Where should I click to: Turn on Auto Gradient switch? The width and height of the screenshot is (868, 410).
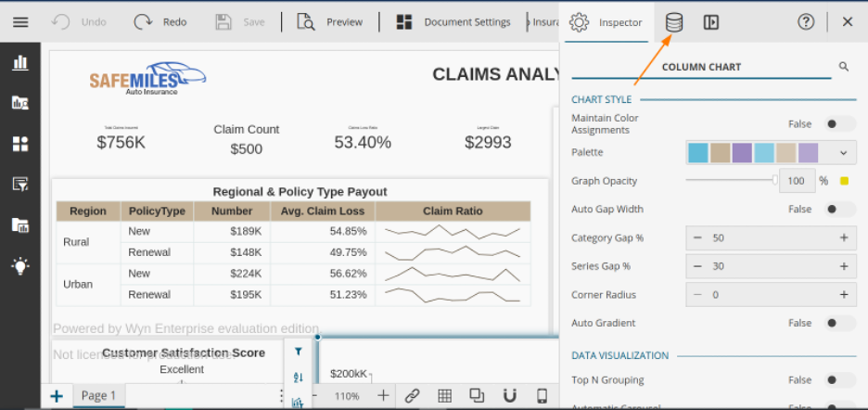(840, 323)
